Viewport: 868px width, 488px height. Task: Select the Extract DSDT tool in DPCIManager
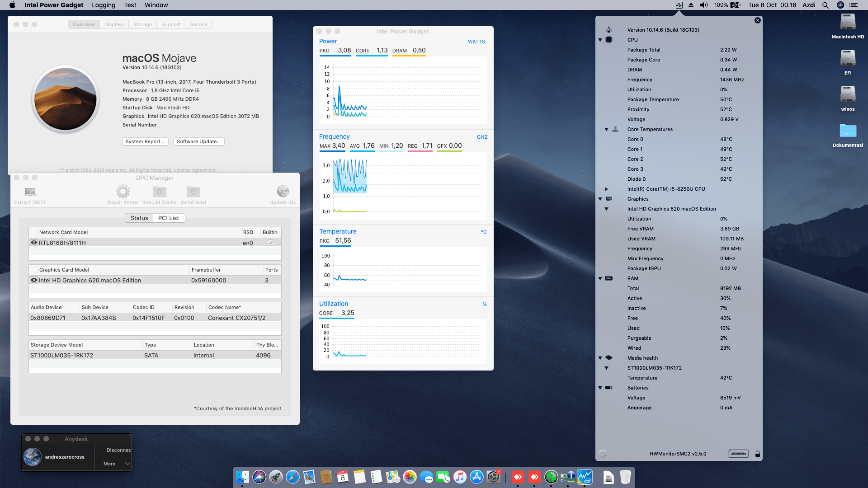click(x=29, y=192)
